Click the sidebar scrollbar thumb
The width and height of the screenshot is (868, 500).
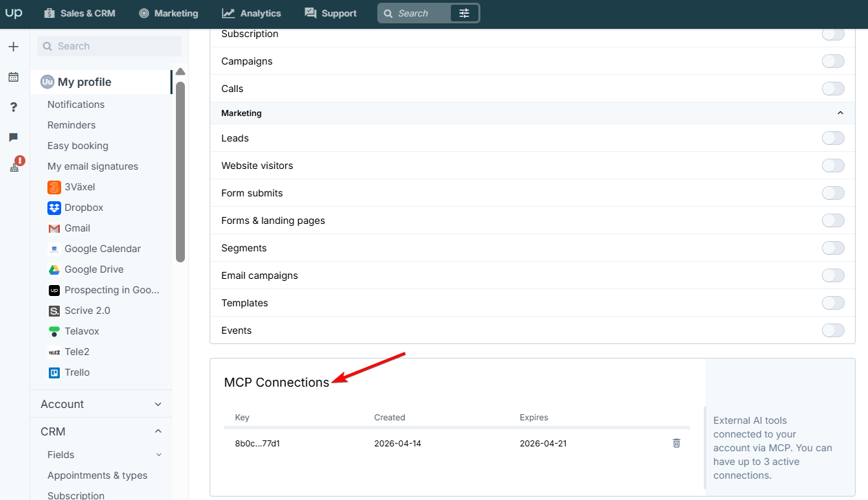tap(180, 172)
